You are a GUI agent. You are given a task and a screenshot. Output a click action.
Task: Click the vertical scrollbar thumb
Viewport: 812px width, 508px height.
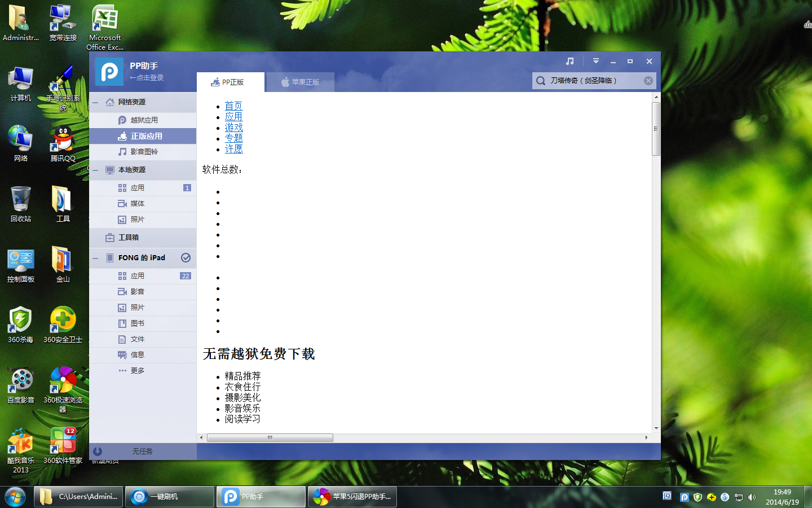656,129
